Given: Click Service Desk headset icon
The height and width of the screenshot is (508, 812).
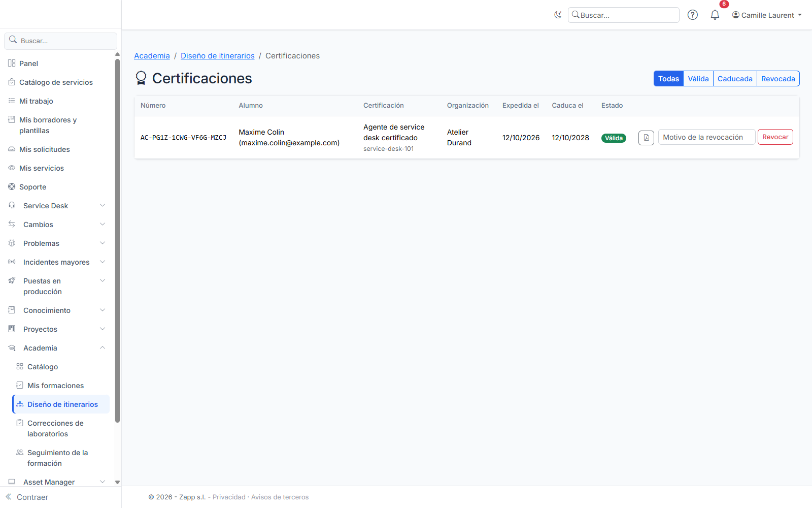Looking at the screenshot, I should tap(12, 205).
